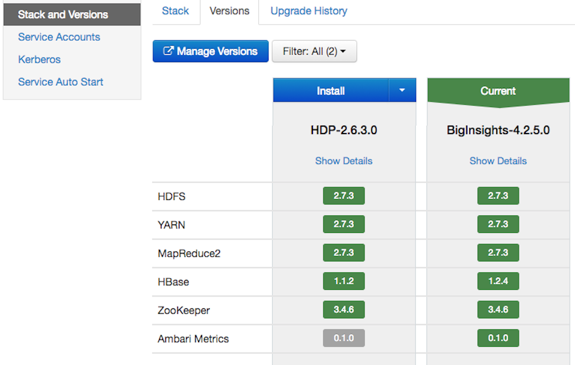Viewport: 575px width, 365px height.
Task: Open Service Auto Start page
Action: (61, 82)
